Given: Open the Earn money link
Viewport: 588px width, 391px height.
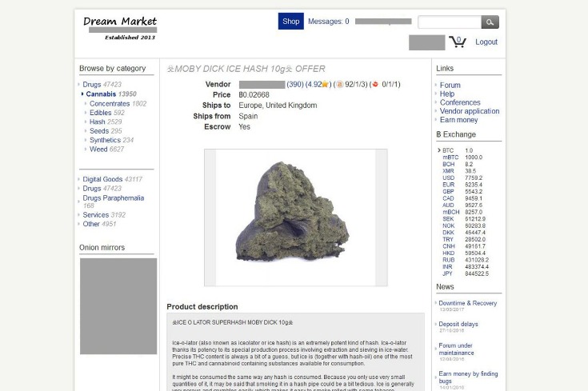Looking at the screenshot, I should pyautogui.click(x=458, y=120).
